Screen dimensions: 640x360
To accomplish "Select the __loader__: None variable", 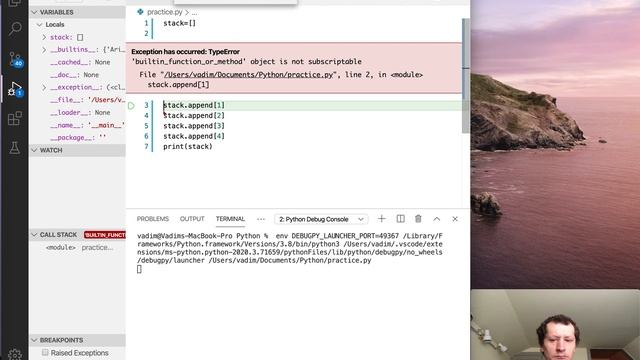I will [80, 112].
